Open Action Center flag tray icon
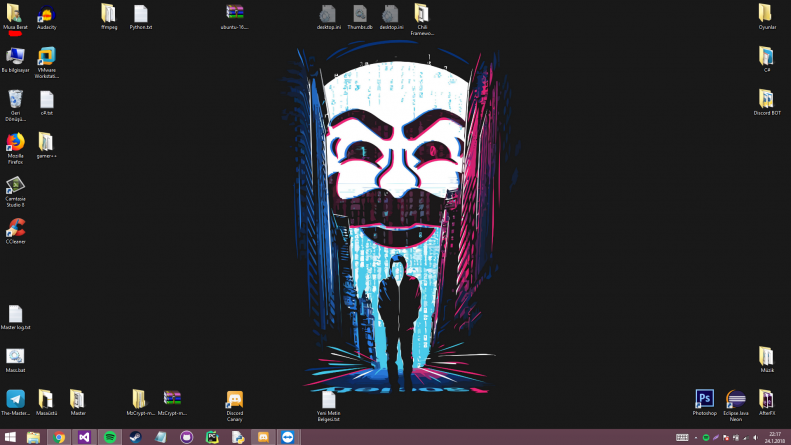The width and height of the screenshot is (791, 445). tap(725, 437)
